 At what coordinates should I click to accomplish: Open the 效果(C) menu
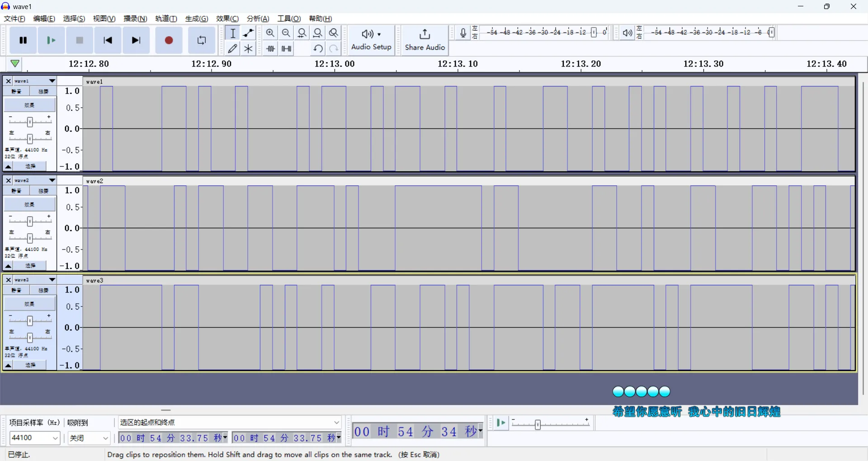tap(227, 19)
